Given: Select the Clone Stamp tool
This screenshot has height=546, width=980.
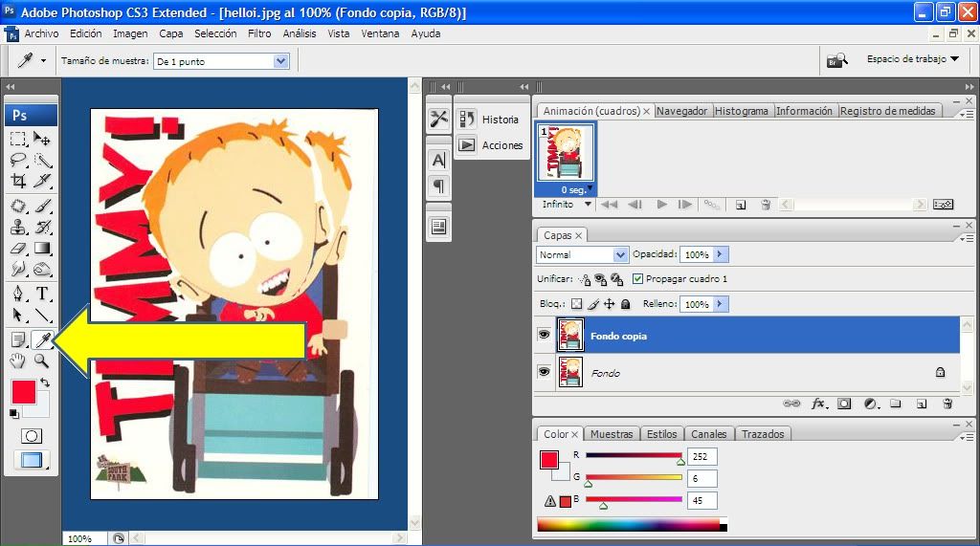Looking at the screenshot, I should coord(18,227).
